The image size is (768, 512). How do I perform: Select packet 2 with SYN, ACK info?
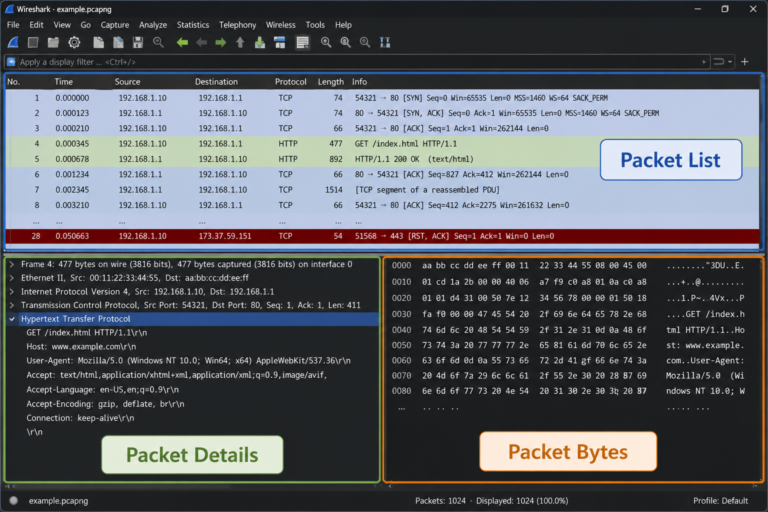(382, 113)
